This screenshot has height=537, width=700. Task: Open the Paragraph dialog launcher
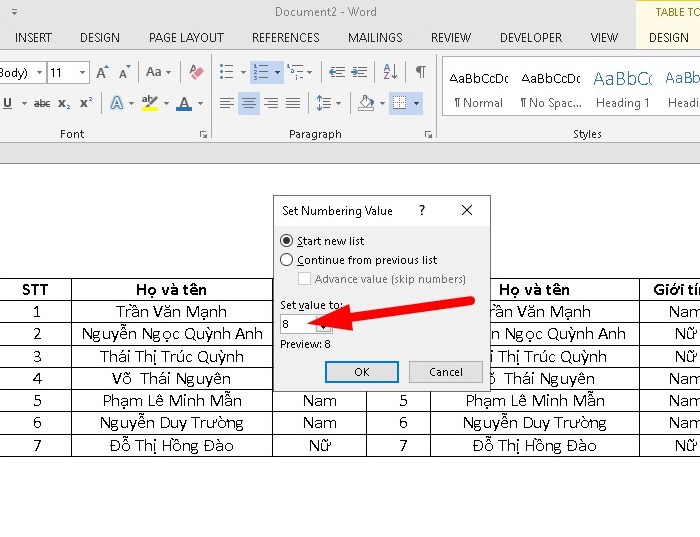click(428, 134)
